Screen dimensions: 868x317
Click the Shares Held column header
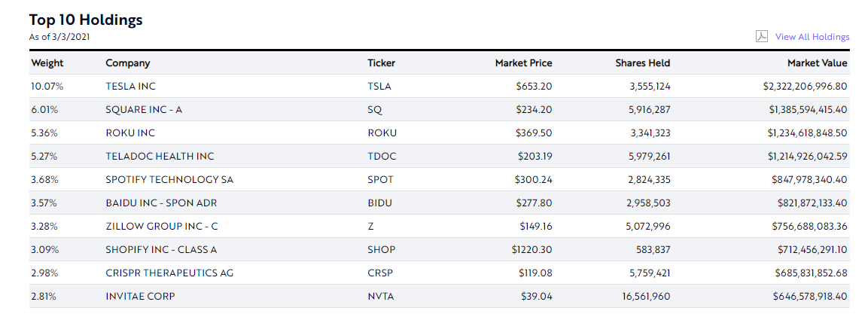point(642,63)
